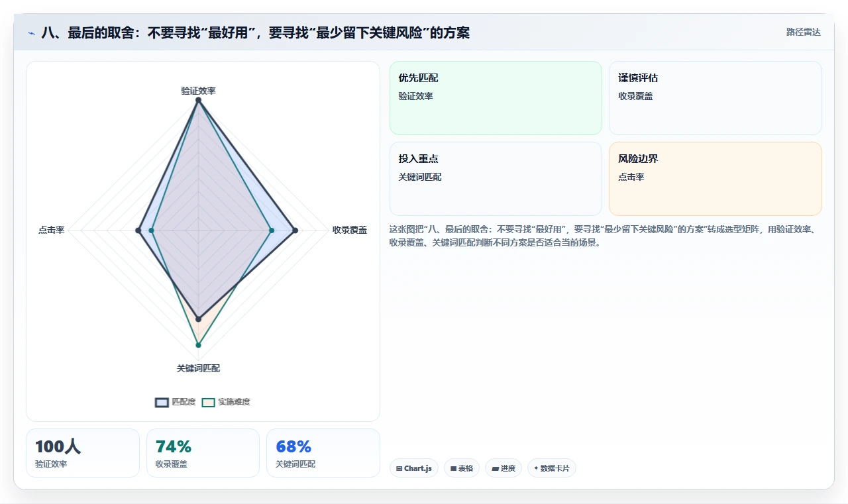
Task: Click the Chart.js tag
Action: pyautogui.click(x=414, y=468)
